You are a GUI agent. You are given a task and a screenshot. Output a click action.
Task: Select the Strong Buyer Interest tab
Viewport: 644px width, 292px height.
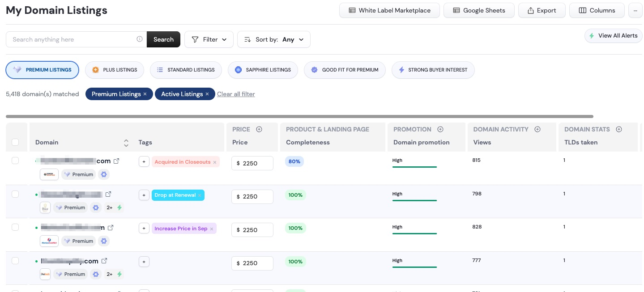(x=433, y=70)
